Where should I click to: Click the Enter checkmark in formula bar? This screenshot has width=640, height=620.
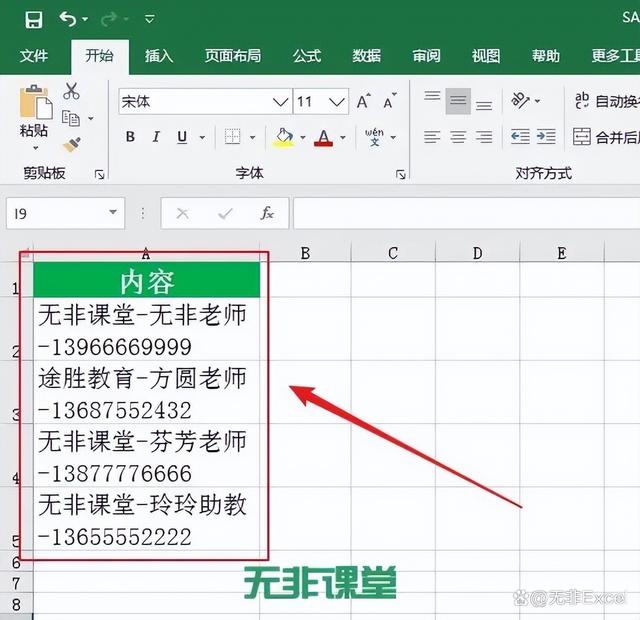click(225, 213)
